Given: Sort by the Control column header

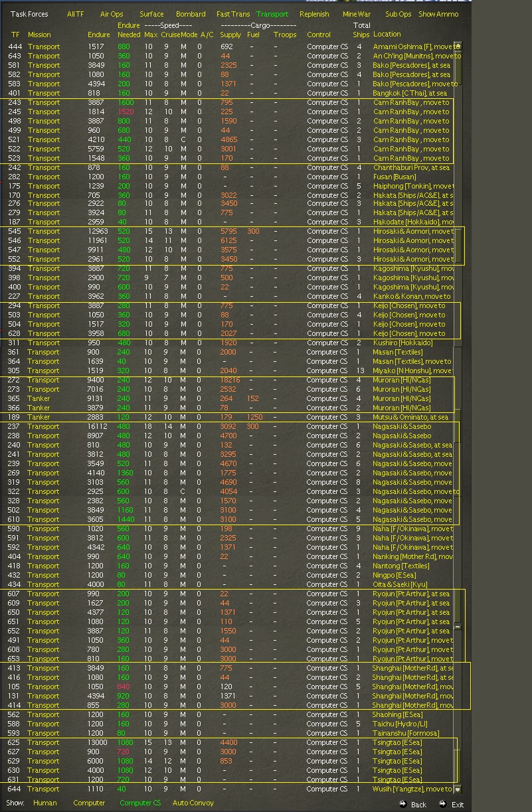Looking at the screenshot, I should click(319, 35).
